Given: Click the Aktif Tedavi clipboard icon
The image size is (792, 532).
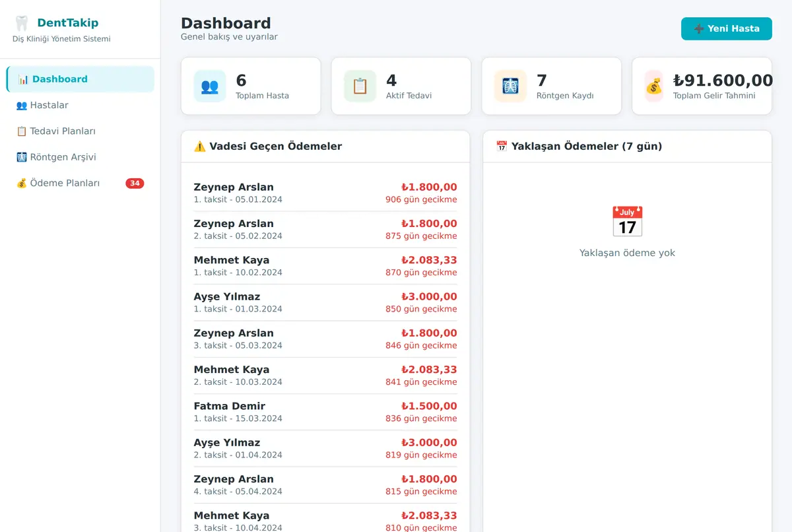Looking at the screenshot, I should pyautogui.click(x=360, y=86).
